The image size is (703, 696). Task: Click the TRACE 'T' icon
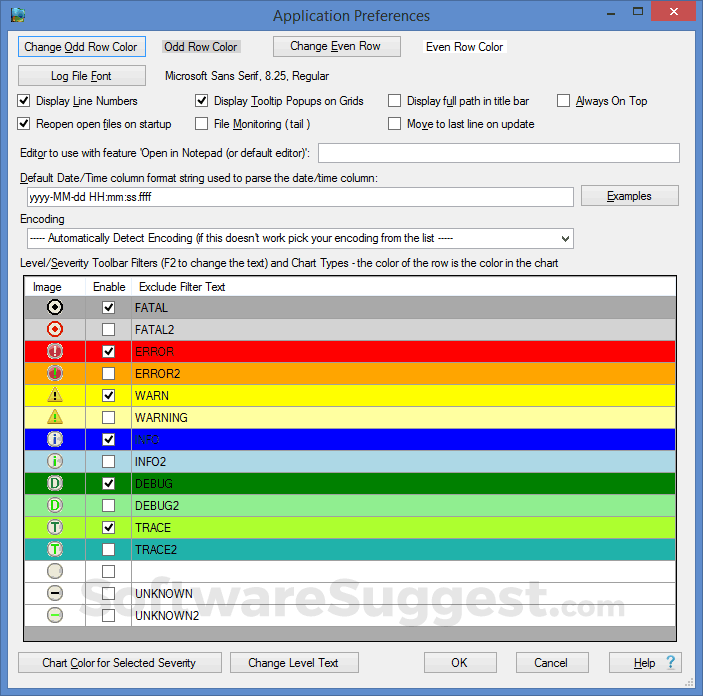(x=55, y=528)
